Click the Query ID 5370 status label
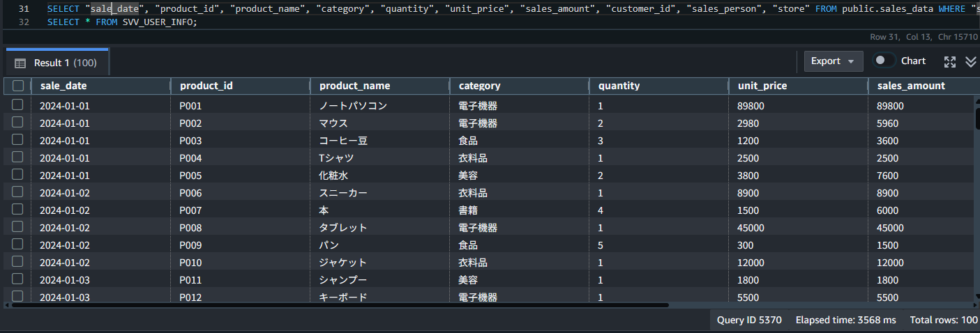980x333 pixels. 749,320
